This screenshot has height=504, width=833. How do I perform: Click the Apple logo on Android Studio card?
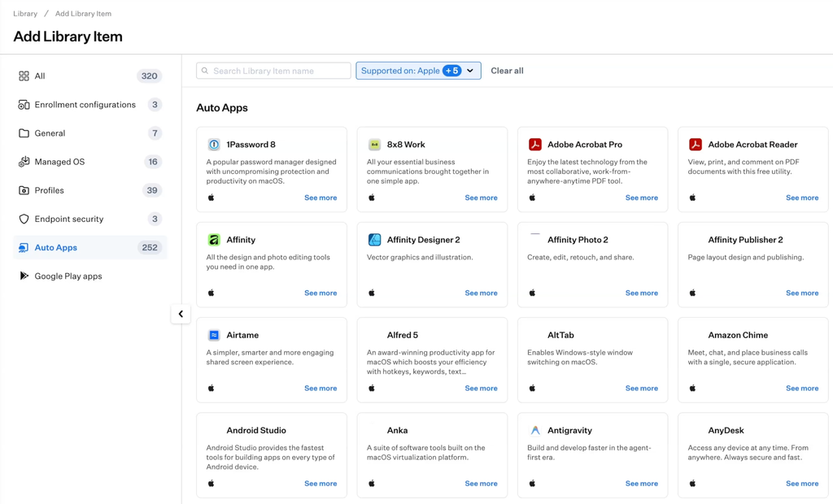(212, 484)
